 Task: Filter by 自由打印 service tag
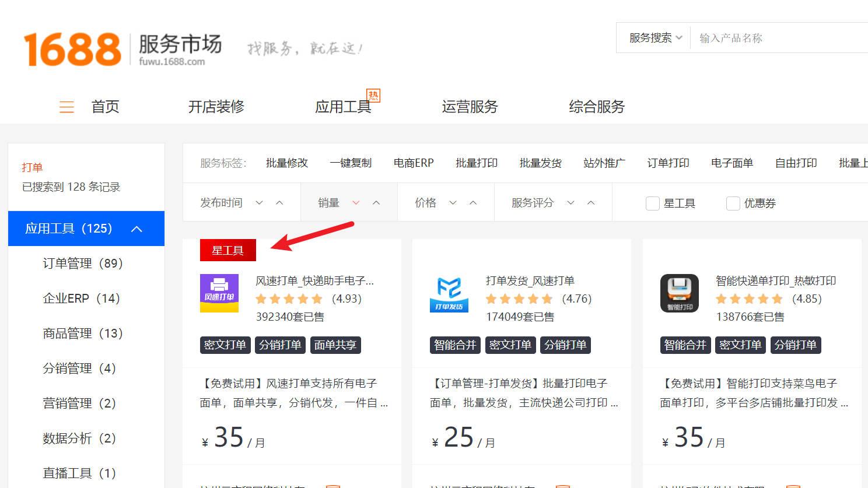pos(796,163)
